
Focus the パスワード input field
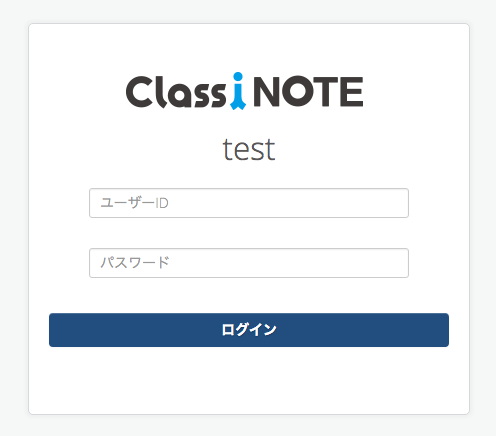click(249, 263)
